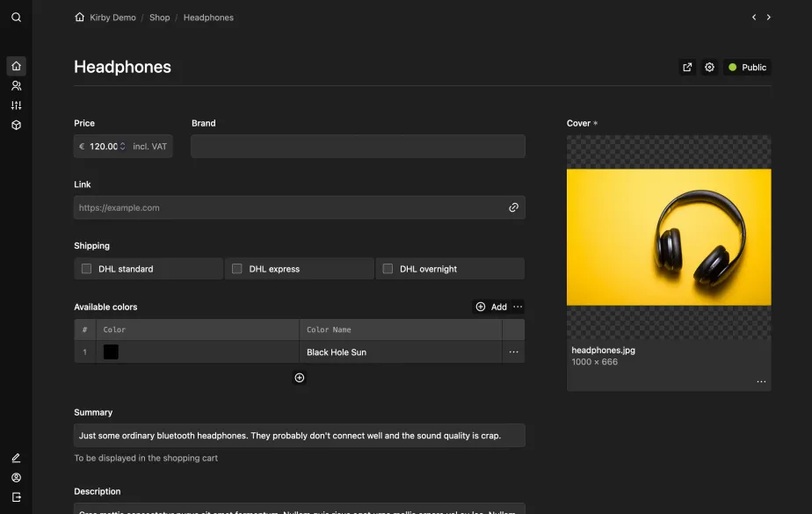Go to Shop in breadcrumb

tap(160, 18)
